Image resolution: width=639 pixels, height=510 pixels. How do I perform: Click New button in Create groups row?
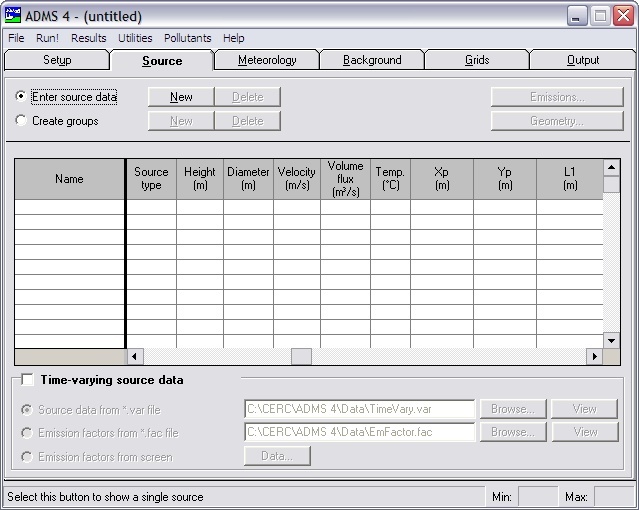coord(181,121)
